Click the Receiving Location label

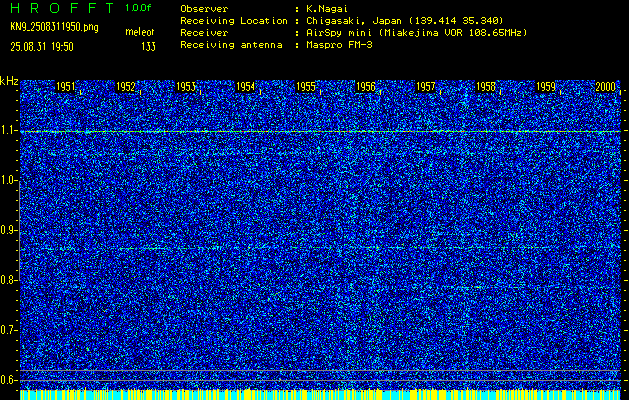point(234,20)
